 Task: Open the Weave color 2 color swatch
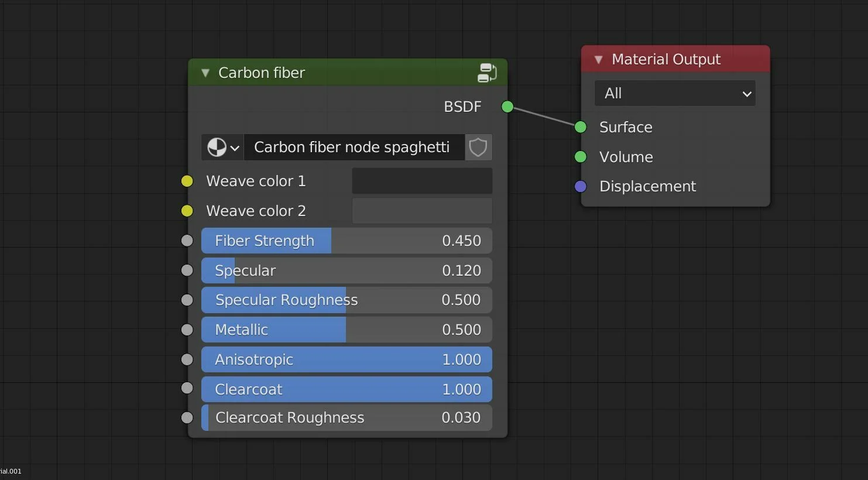421,211
